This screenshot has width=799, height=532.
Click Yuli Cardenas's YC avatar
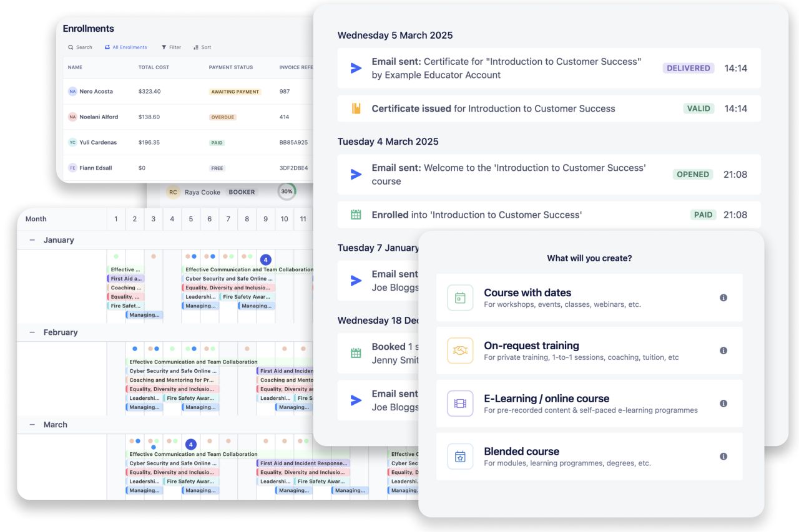coord(72,142)
